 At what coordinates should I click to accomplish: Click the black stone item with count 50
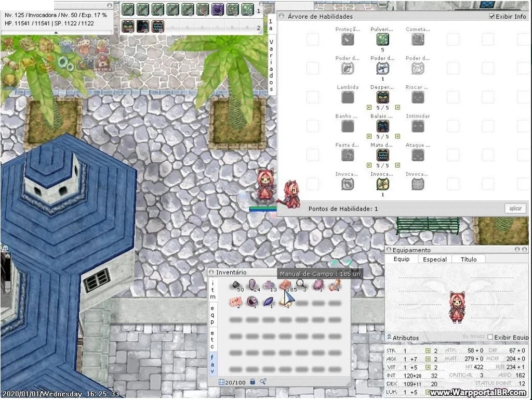pos(236,285)
